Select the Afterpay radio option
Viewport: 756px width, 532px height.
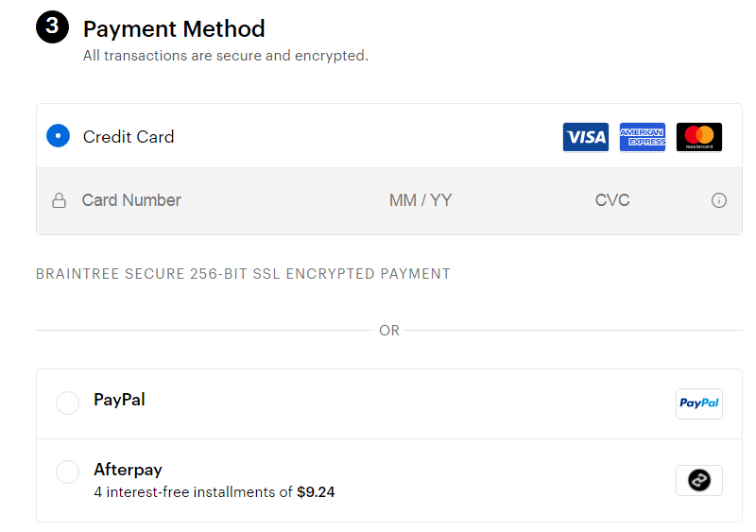click(x=68, y=472)
